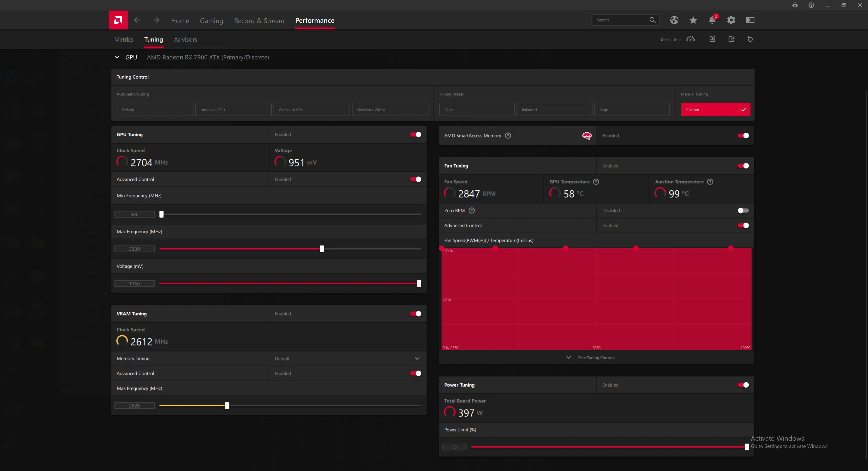Click the Voltage (mV) slider handle

[419, 284]
